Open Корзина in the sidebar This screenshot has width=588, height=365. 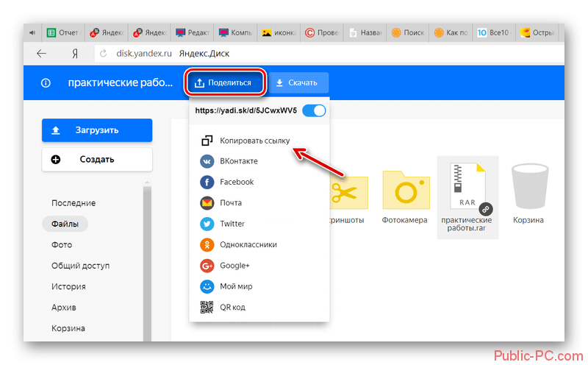point(68,328)
